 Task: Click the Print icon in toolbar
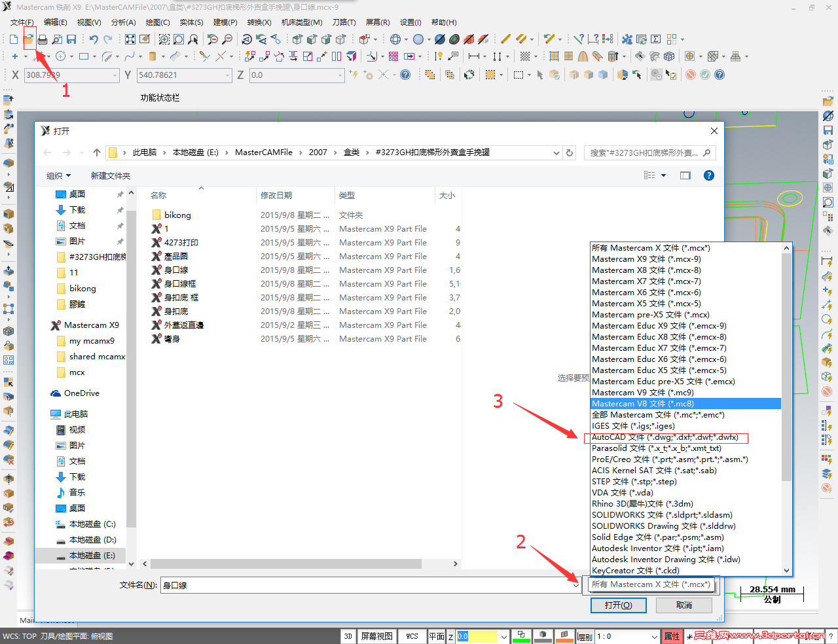point(43,39)
